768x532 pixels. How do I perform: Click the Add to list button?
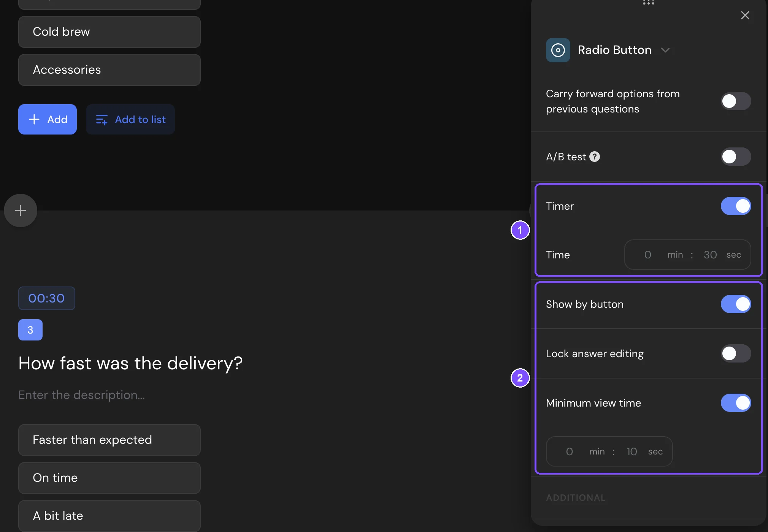point(130,119)
